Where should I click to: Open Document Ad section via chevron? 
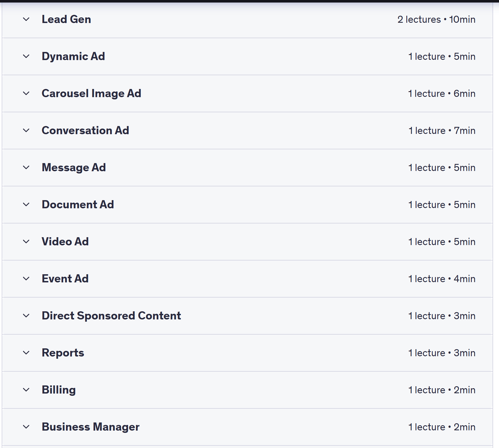point(26,205)
